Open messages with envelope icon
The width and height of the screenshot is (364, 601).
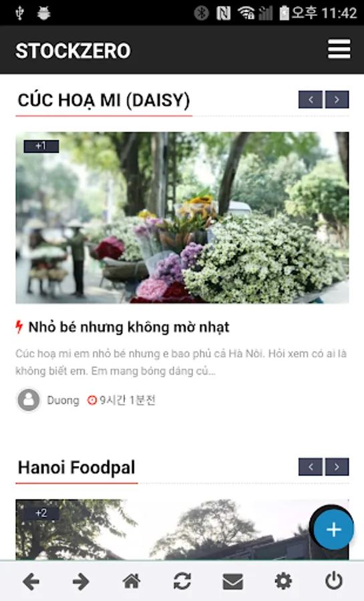point(233,582)
